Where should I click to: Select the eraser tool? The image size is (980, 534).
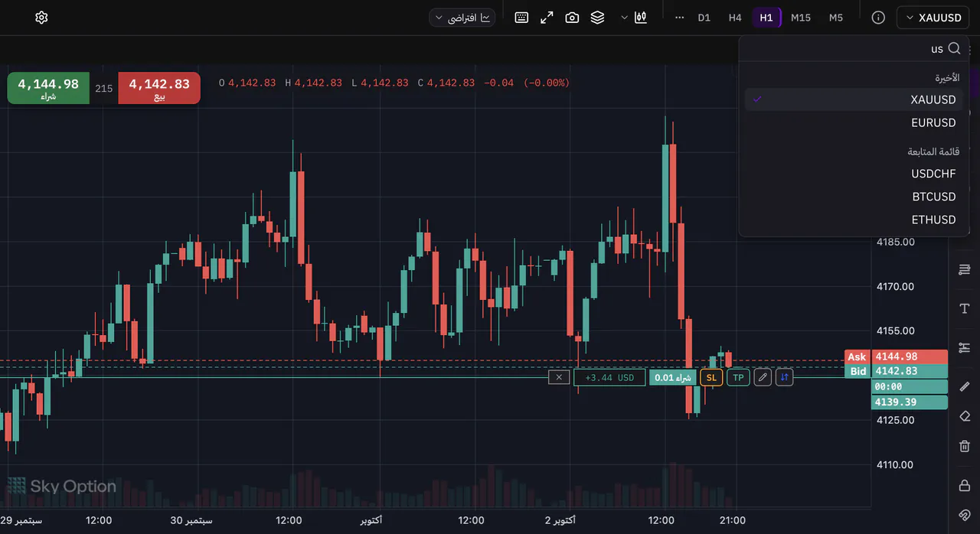965,416
